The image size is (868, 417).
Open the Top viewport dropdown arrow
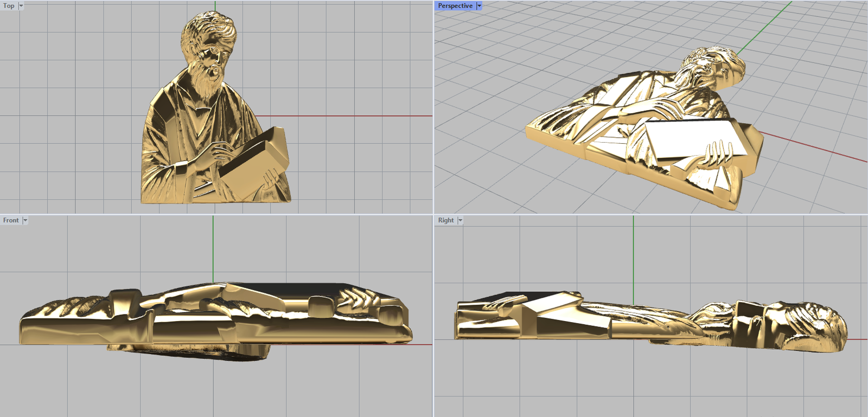pyautogui.click(x=21, y=6)
